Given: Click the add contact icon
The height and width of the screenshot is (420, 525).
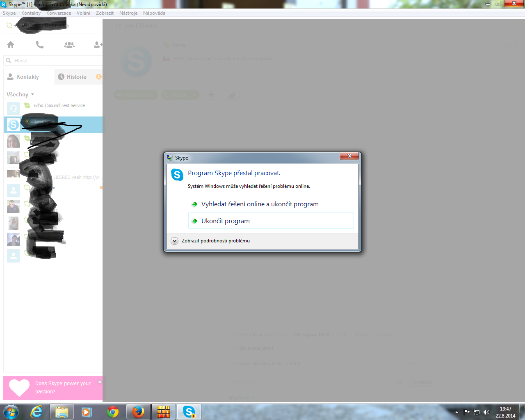Looking at the screenshot, I should 98,45.
